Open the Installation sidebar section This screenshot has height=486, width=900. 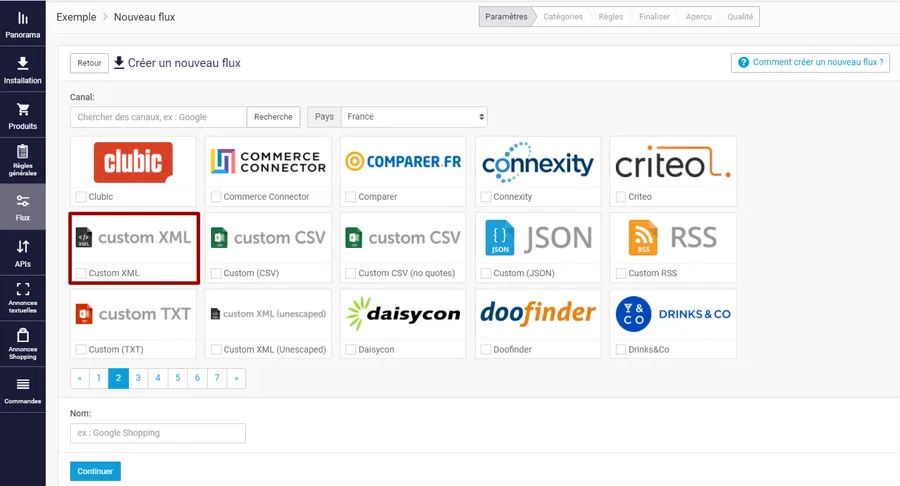pyautogui.click(x=22, y=69)
